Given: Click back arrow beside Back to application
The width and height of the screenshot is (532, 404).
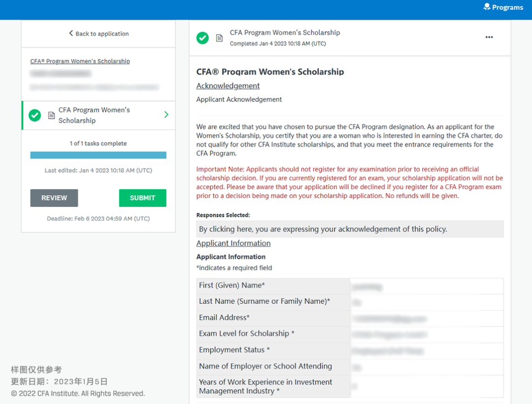Looking at the screenshot, I should coord(71,34).
